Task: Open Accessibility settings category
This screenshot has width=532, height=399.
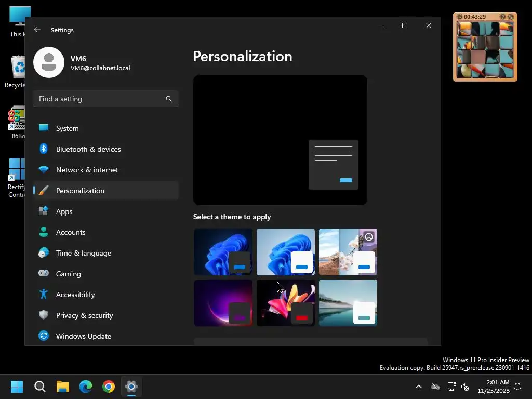Action: (x=106, y=295)
